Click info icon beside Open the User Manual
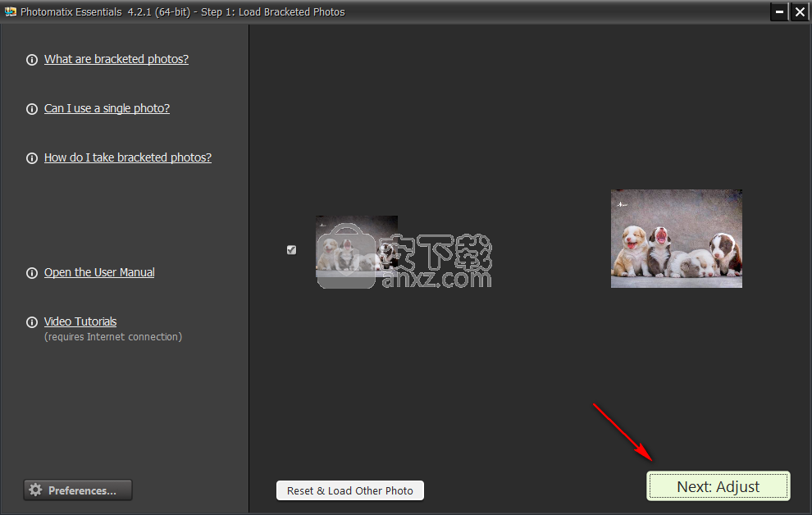This screenshot has height=515, width=812. 32,273
